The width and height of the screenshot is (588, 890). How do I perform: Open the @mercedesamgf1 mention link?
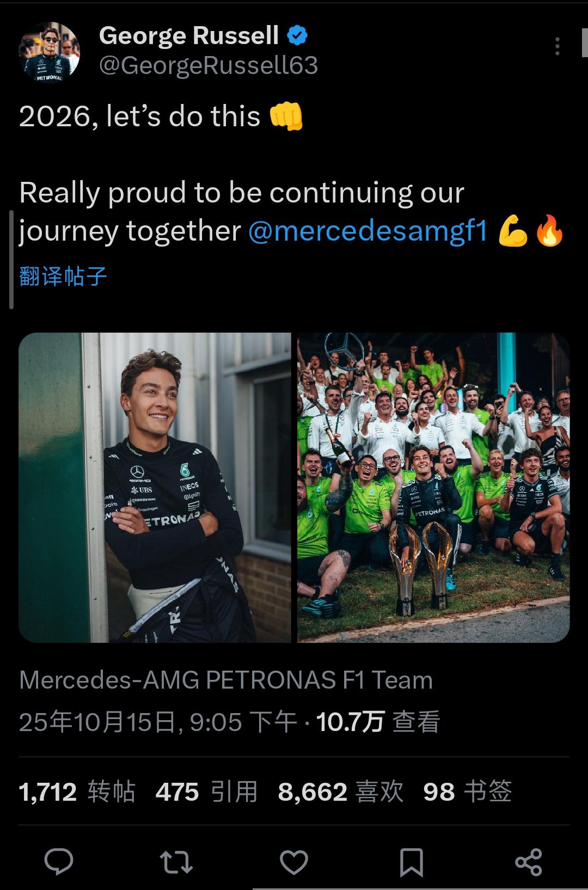(367, 230)
